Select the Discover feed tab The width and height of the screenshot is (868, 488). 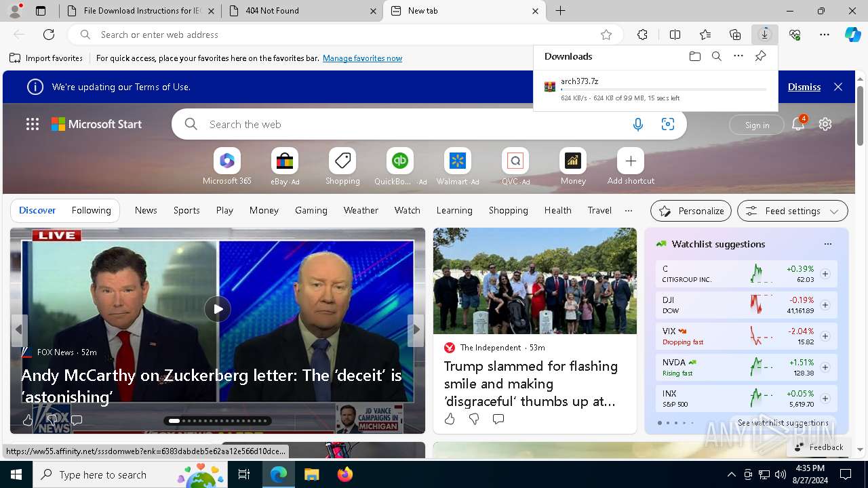tap(37, 210)
